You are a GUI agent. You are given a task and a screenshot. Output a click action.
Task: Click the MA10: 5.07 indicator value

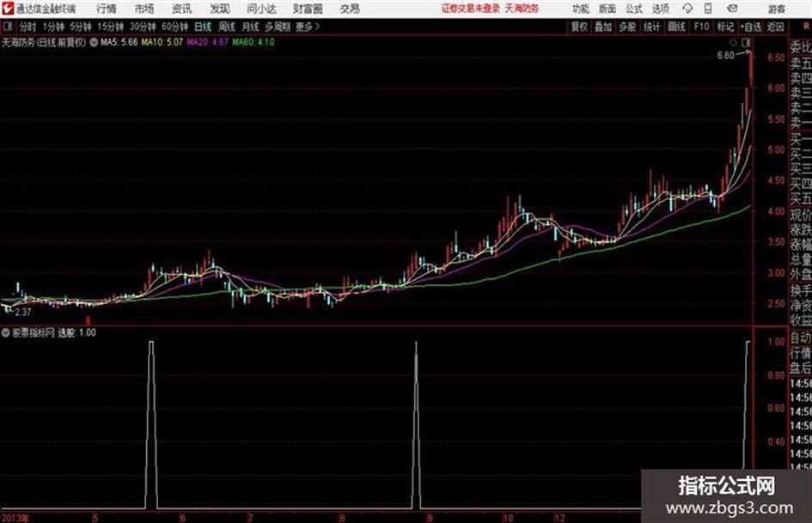162,42
